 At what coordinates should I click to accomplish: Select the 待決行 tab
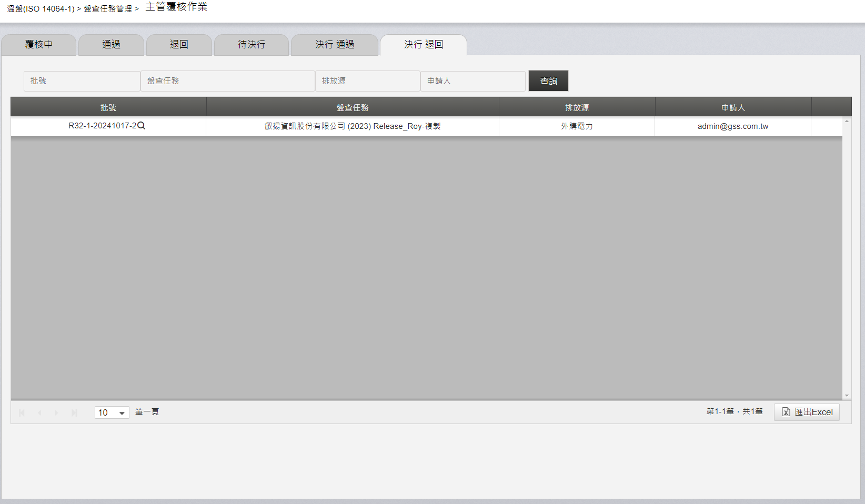pyautogui.click(x=252, y=45)
